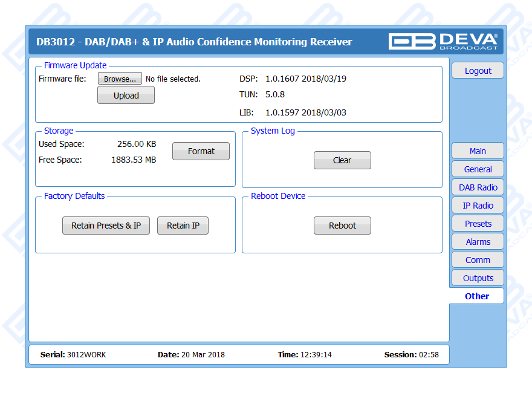Image resolution: width=532 pixels, height=393 pixels.
Task: Go to the DAB Radio tab
Action: pyautogui.click(x=478, y=187)
